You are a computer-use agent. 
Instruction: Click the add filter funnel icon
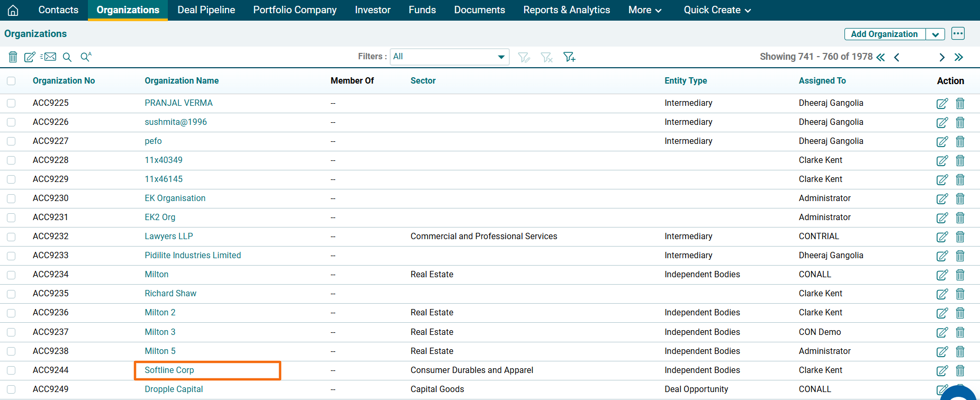[569, 57]
